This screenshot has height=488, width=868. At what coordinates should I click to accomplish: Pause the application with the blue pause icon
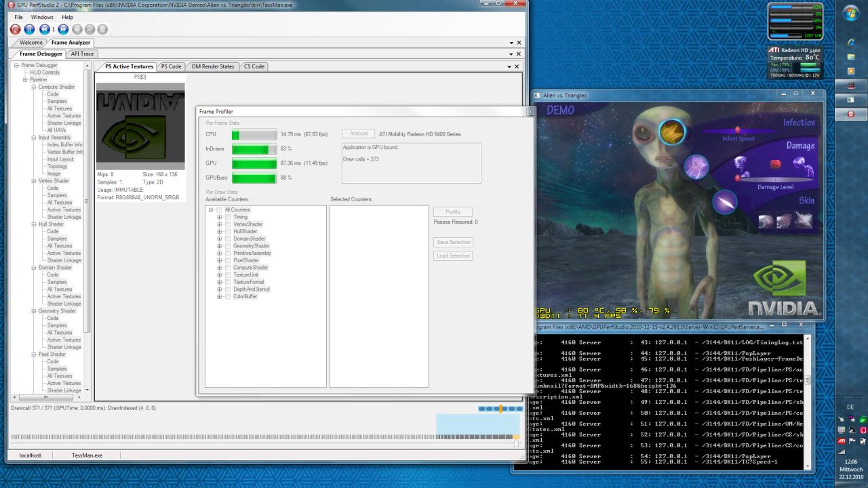click(x=29, y=29)
